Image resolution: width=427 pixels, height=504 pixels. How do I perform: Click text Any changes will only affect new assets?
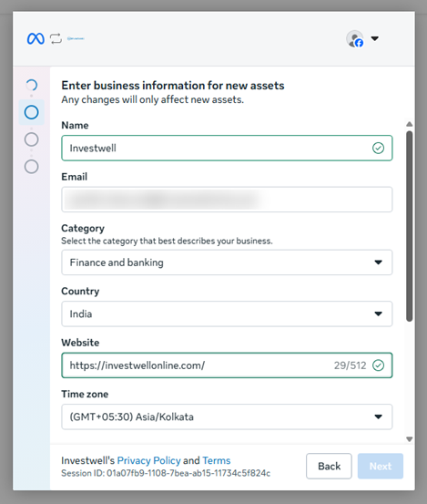[153, 99]
